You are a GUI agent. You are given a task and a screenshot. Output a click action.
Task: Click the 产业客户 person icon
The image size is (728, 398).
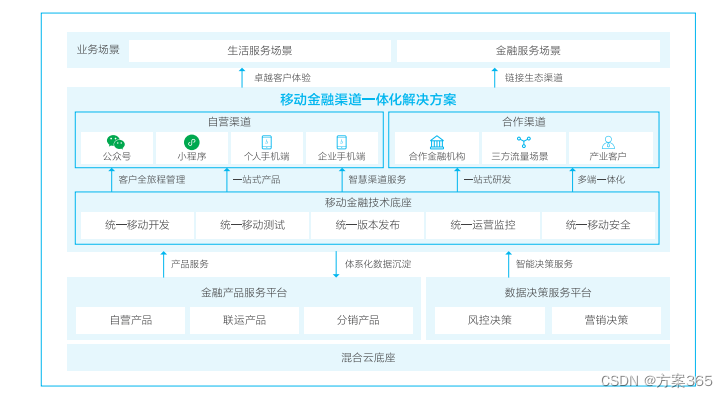(608, 142)
